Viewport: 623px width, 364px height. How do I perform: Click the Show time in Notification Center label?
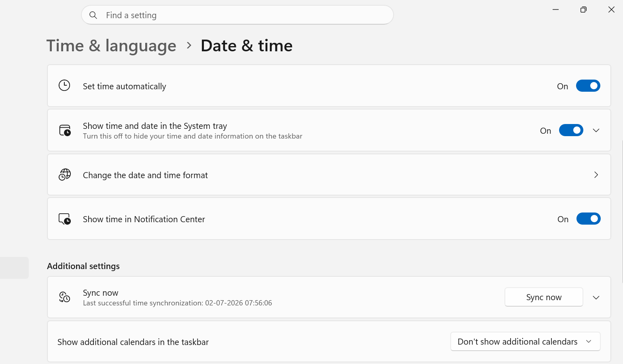click(x=144, y=219)
